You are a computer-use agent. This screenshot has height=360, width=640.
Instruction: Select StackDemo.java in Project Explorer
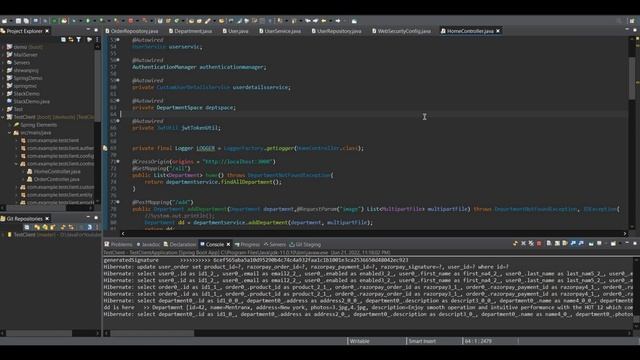(28, 101)
